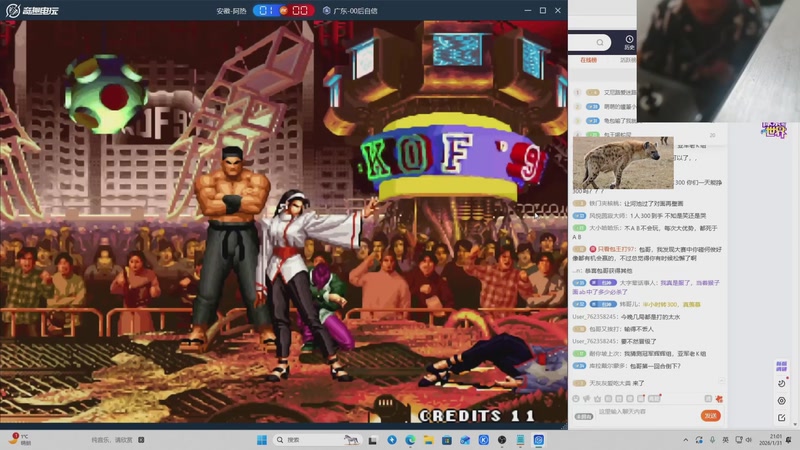Collapse the chat with the small chevron above the toolbar
The width and height of the screenshot is (800, 450).
(x=721, y=381)
